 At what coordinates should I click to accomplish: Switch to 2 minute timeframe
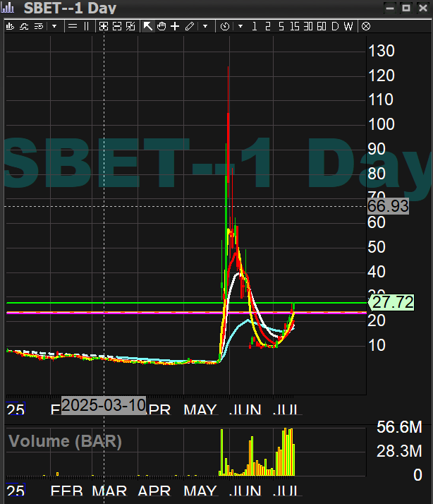[267, 26]
